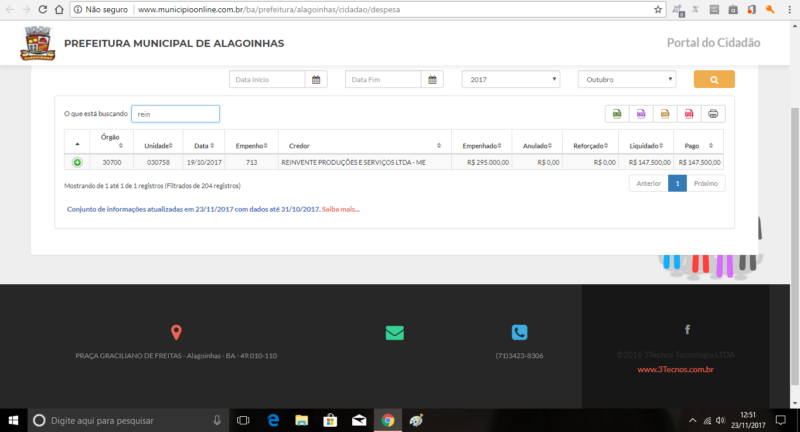Screen dimensions: 800x432
Task: Click the 'O que está buscando' search field
Action: (175, 114)
